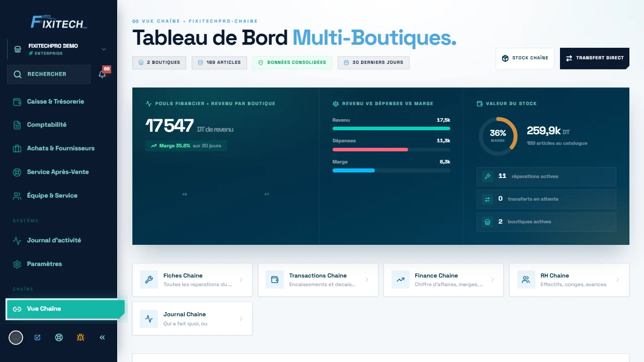The height and width of the screenshot is (362, 644).
Task: Click "189 articles au catalogue" text
Action: 557,143
